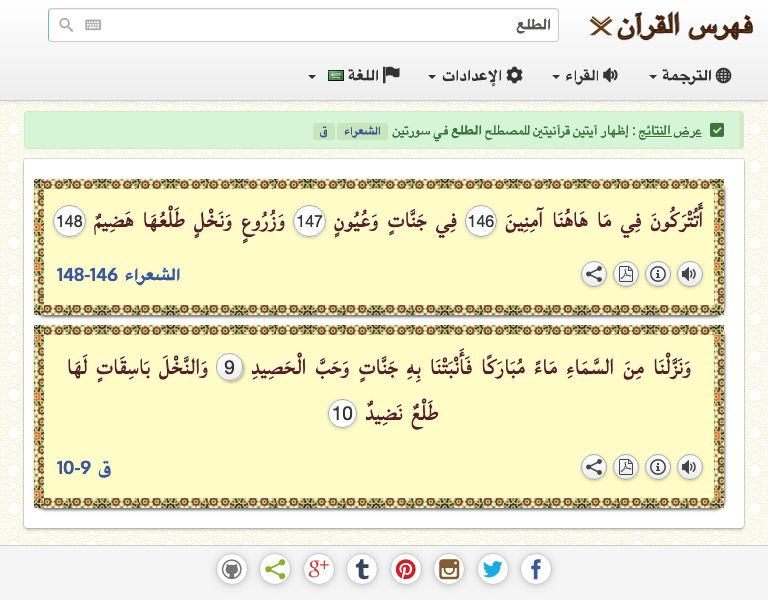This screenshot has height=600, width=768.
Task: Focus the search field containing الطلع
Action: [x=320, y=26]
